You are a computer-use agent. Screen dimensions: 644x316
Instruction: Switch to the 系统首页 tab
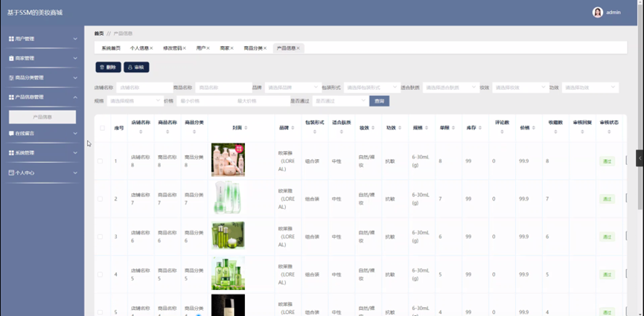pos(111,48)
